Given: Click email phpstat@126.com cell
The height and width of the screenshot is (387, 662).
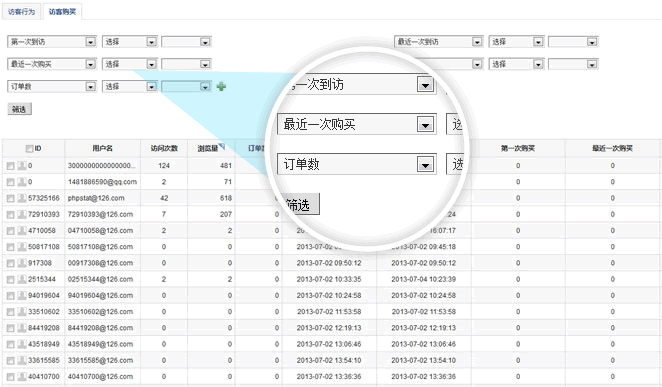Looking at the screenshot, I should [96, 198].
